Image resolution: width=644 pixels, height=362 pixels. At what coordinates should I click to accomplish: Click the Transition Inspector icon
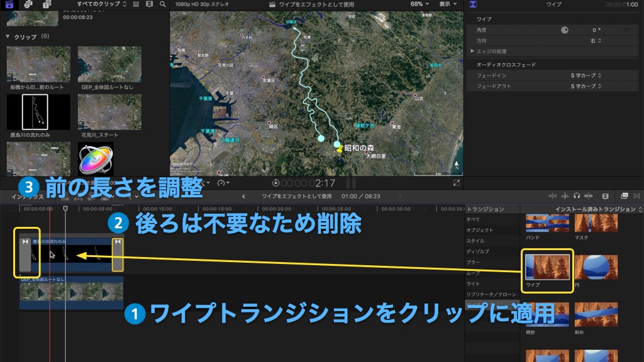point(473,4)
